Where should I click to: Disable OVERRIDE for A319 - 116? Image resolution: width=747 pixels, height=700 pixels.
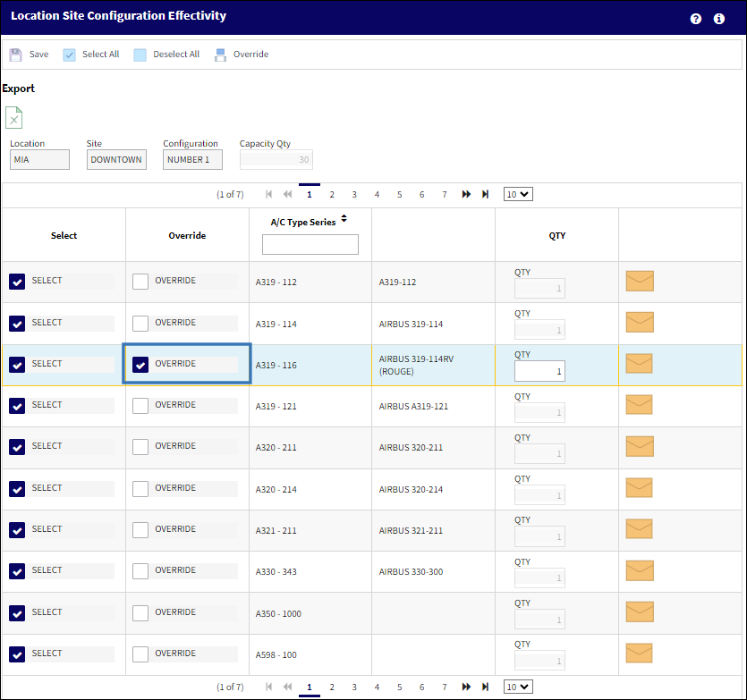[140, 365]
